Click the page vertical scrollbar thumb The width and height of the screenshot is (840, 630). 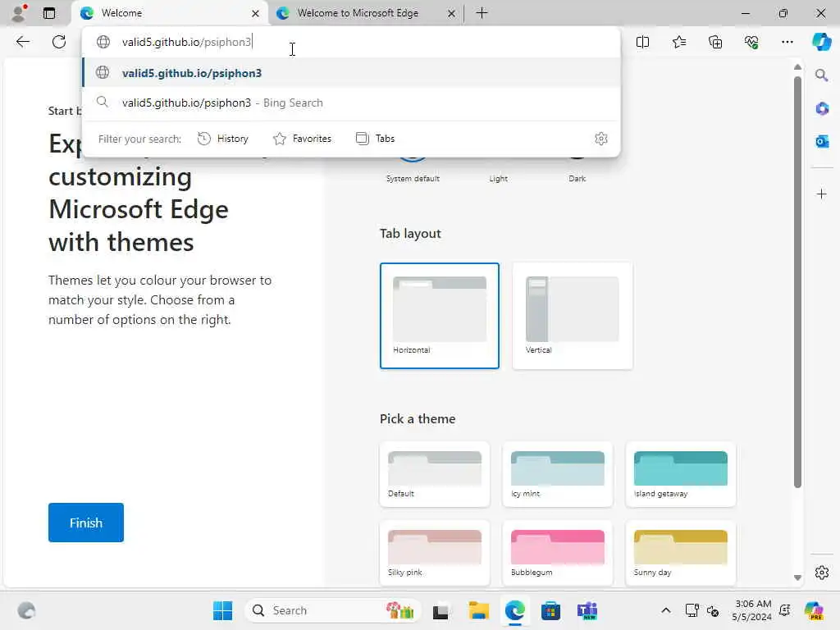click(797, 282)
